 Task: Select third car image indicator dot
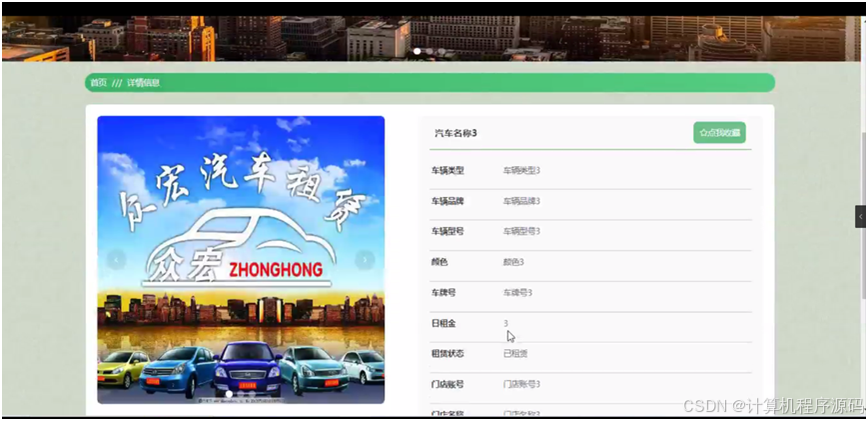tap(253, 394)
